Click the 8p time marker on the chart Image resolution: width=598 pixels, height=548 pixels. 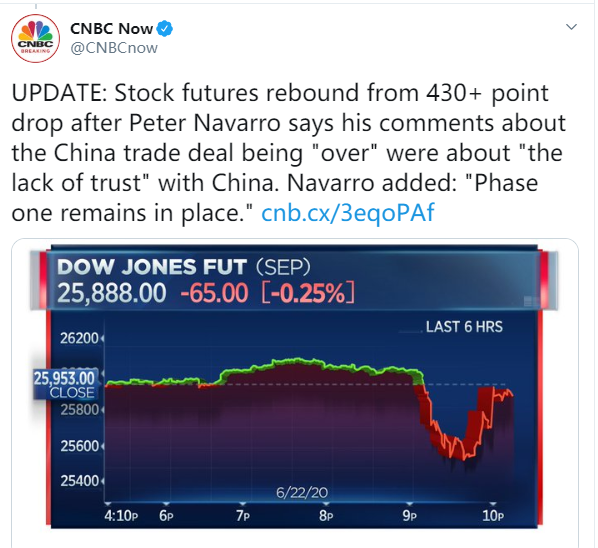point(326,516)
